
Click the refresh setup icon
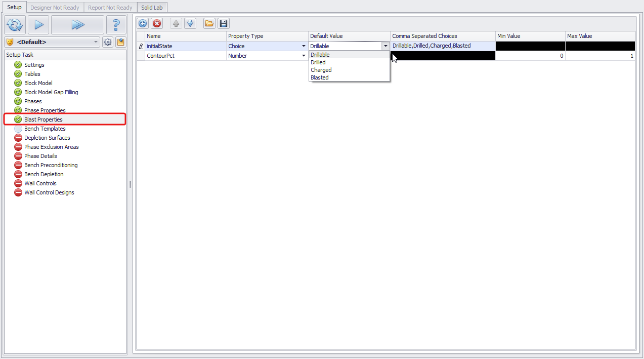pyautogui.click(x=15, y=24)
